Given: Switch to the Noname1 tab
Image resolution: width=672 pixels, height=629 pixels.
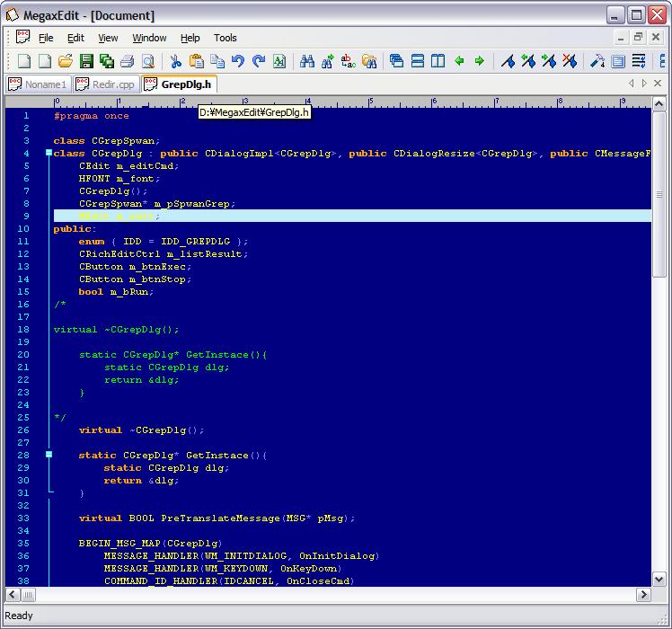Looking at the screenshot, I should tap(38, 84).
